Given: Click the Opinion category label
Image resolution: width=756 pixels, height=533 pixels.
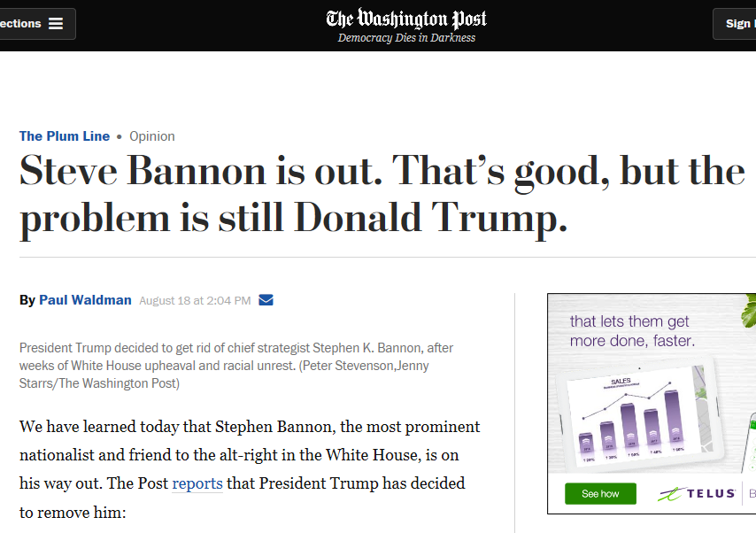Looking at the screenshot, I should (152, 136).
